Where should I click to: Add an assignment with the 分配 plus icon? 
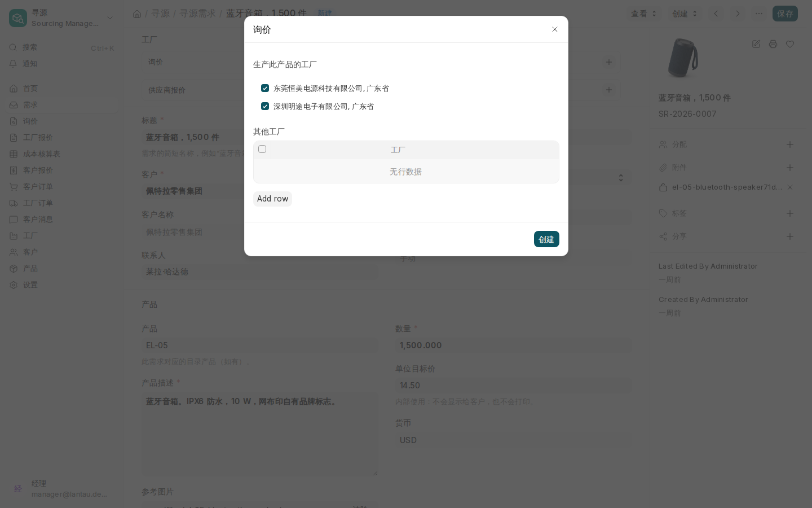pos(790,144)
